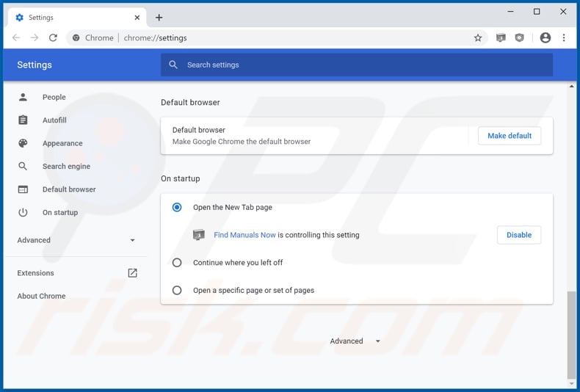Expand the Advanced section in sidebar
Image resolution: width=580 pixels, height=392 pixels.
click(76, 240)
